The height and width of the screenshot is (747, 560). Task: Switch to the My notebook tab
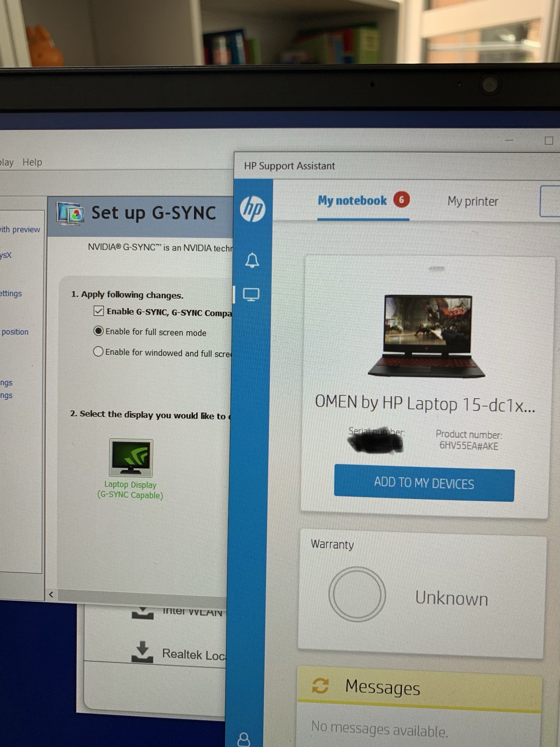point(352,201)
